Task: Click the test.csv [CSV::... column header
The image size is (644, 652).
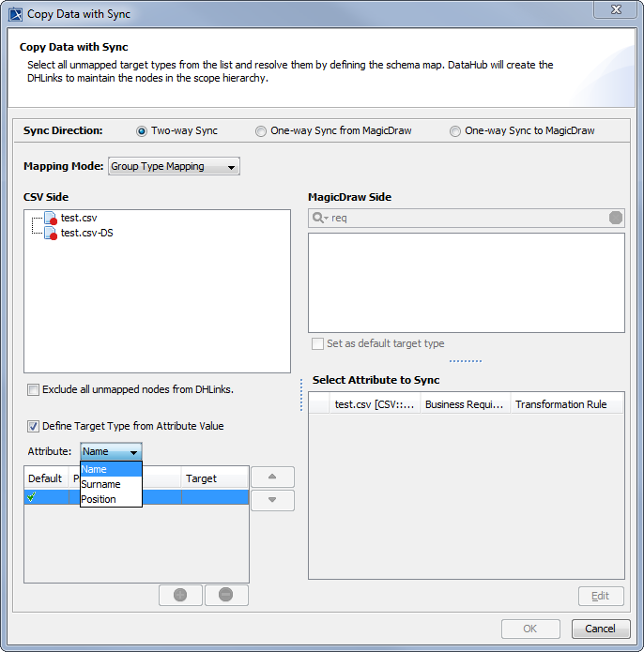Action: point(375,404)
